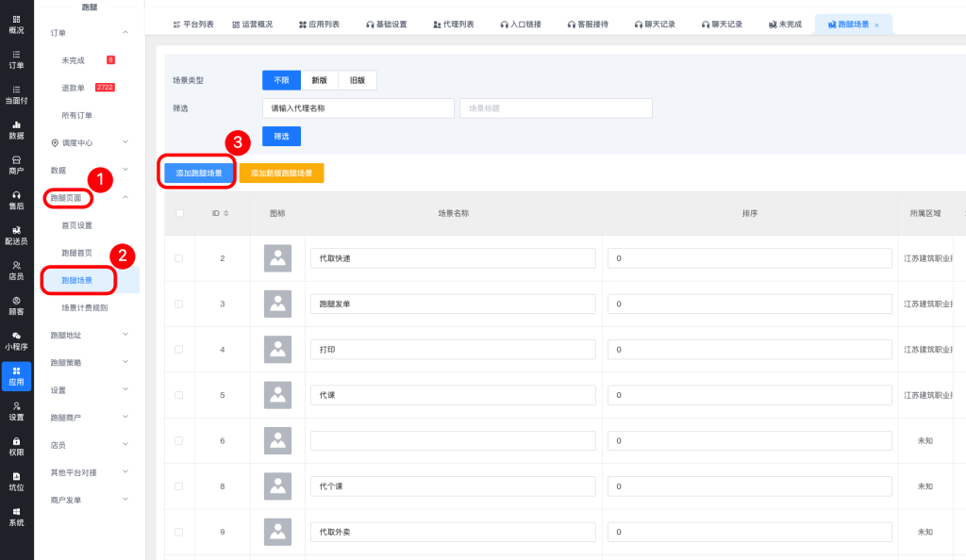Click the 配送员 courier sidebar icon

[16, 235]
